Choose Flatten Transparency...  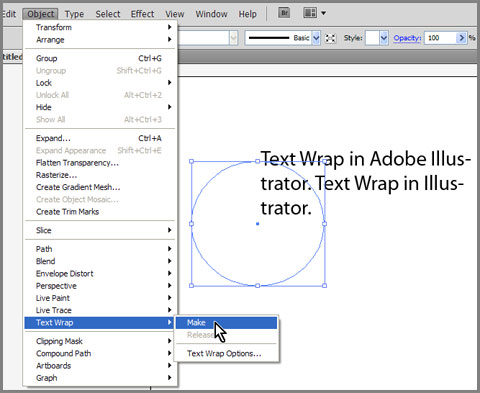click(x=100, y=163)
